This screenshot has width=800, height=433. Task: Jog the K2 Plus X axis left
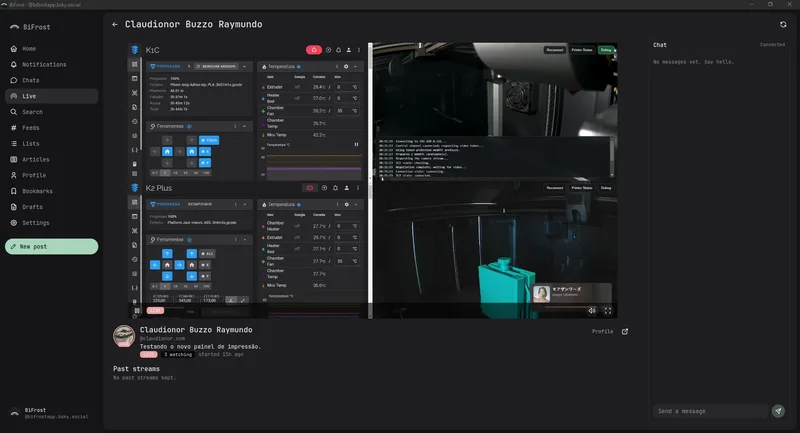pyautogui.click(x=155, y=265)
